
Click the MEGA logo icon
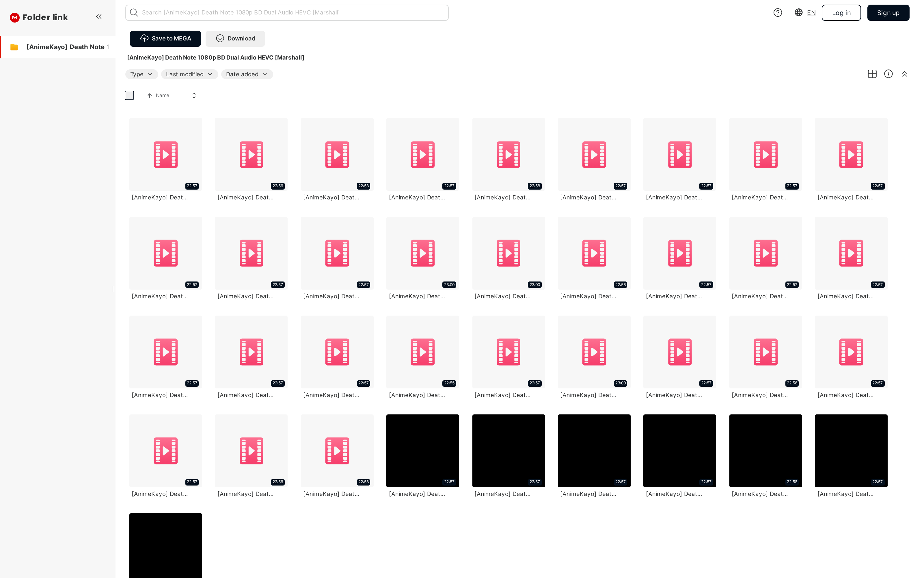[14, 17]
